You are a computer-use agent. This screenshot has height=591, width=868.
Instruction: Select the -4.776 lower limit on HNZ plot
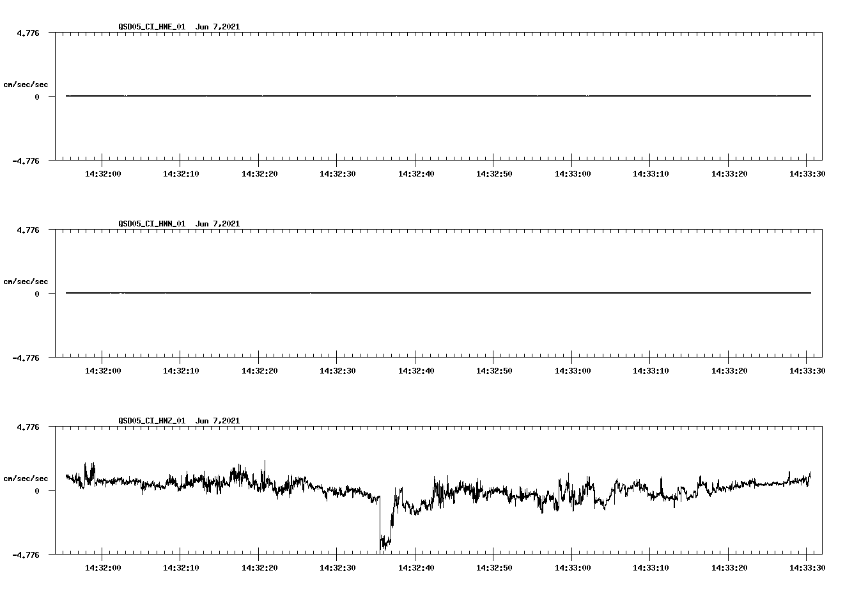click(26, 555)
